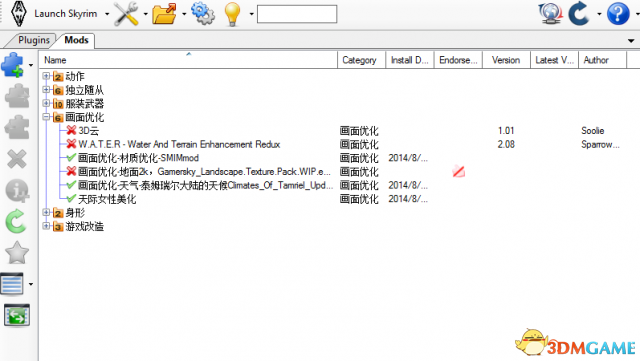The width and height of the screenshot is (640, 361).
Task: Select the 独立随从 folder row
Action: 84,90
